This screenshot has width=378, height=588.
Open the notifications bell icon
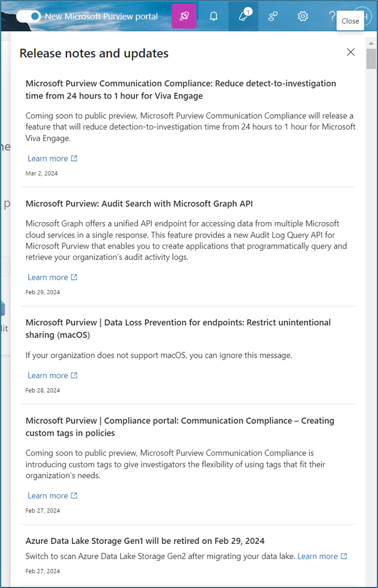point(213,16)
